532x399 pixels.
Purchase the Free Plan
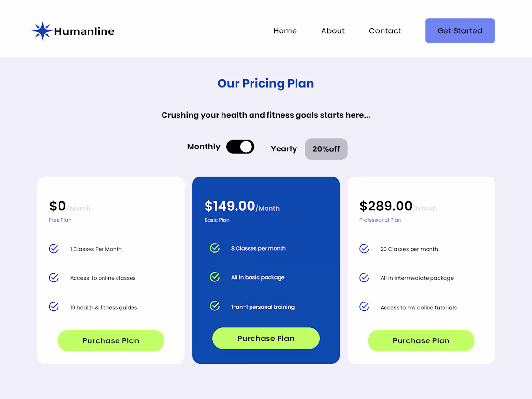111,340
